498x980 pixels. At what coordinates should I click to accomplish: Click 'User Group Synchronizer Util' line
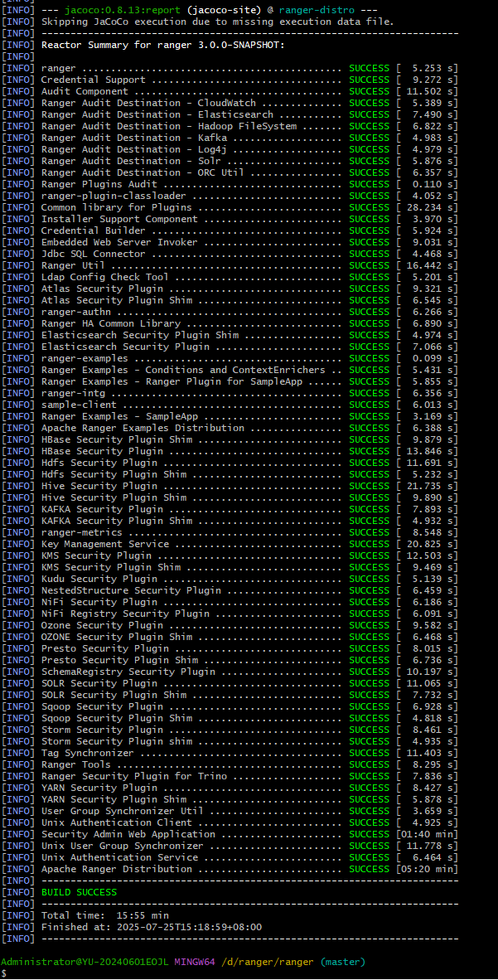(230, 811)
